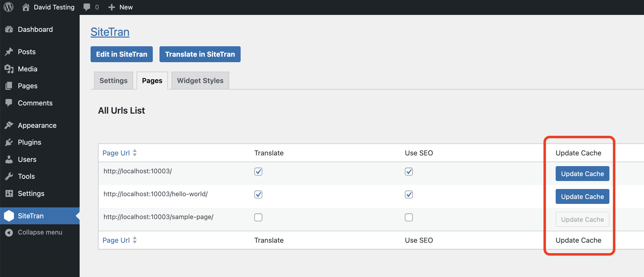Viewport: 644px width, 277px height.
Task: Switch to the Settings tab
Action: click(113, 81)
